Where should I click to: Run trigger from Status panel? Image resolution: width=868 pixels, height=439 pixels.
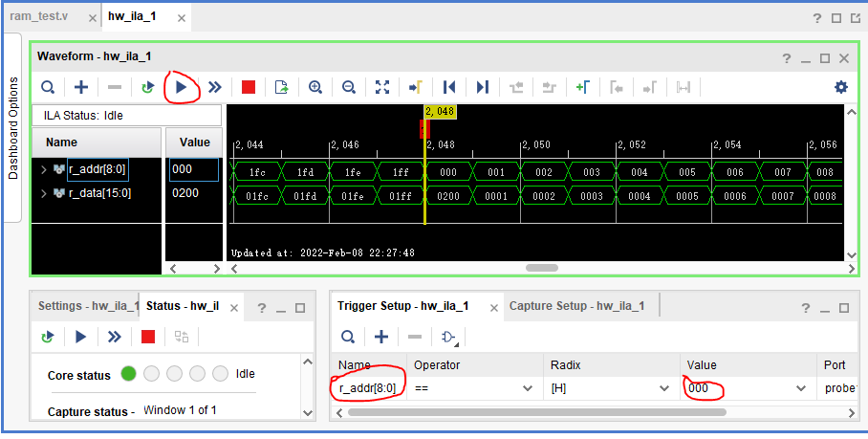pyautogui.click(x=81, y=337)
